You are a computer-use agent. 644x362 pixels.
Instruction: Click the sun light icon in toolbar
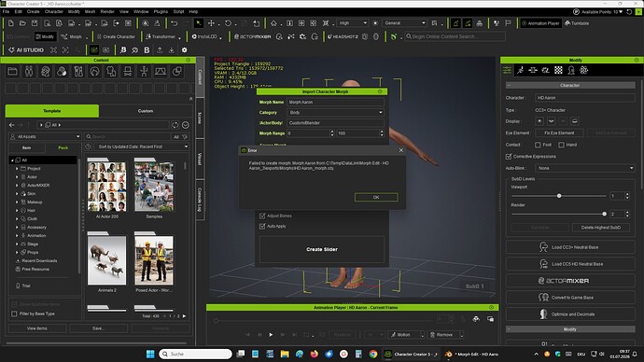(375, 23)
